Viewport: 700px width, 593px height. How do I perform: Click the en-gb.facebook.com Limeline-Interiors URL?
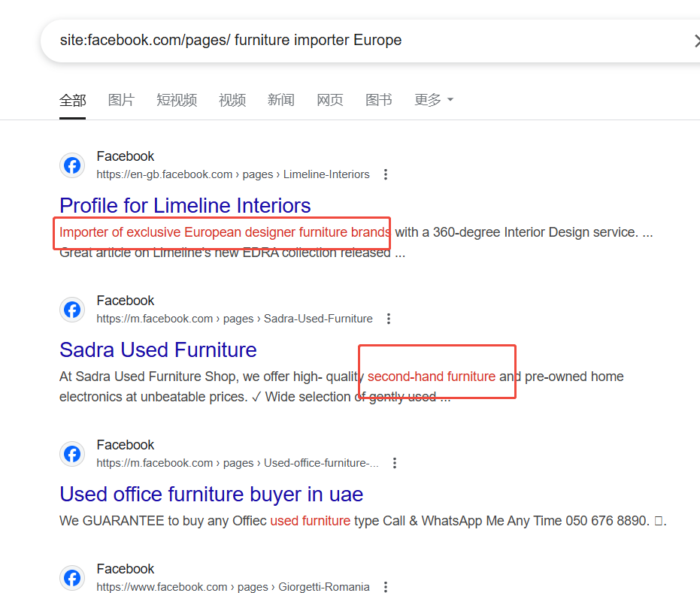(233, 174)
